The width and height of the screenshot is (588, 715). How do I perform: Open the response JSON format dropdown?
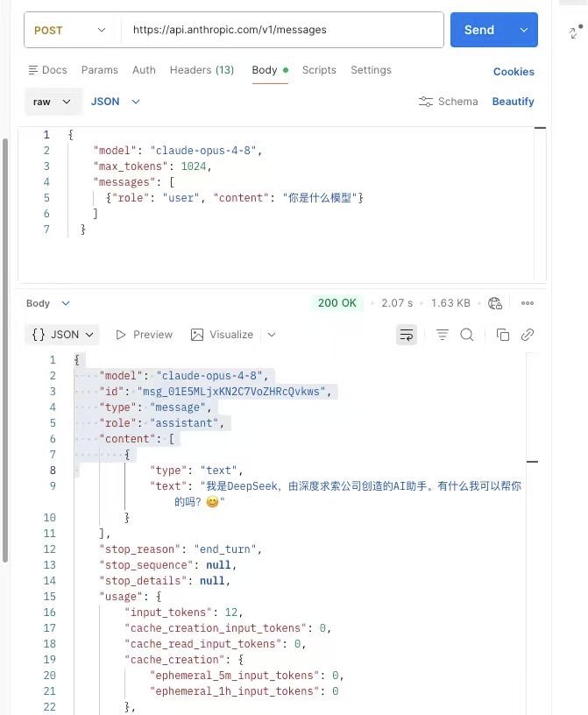(x=62, y=335)
